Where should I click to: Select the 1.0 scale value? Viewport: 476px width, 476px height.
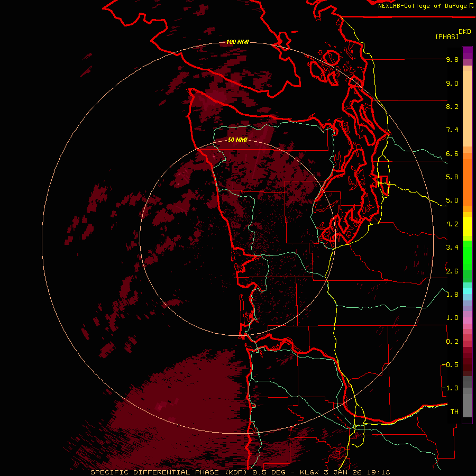click(x=452, y=318)
